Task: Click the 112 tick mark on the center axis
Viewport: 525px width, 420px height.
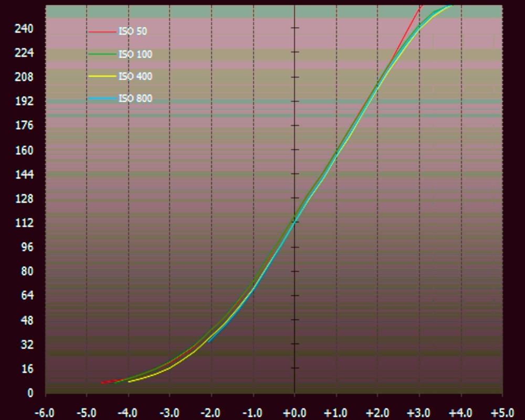Action: tap(295, 223)
